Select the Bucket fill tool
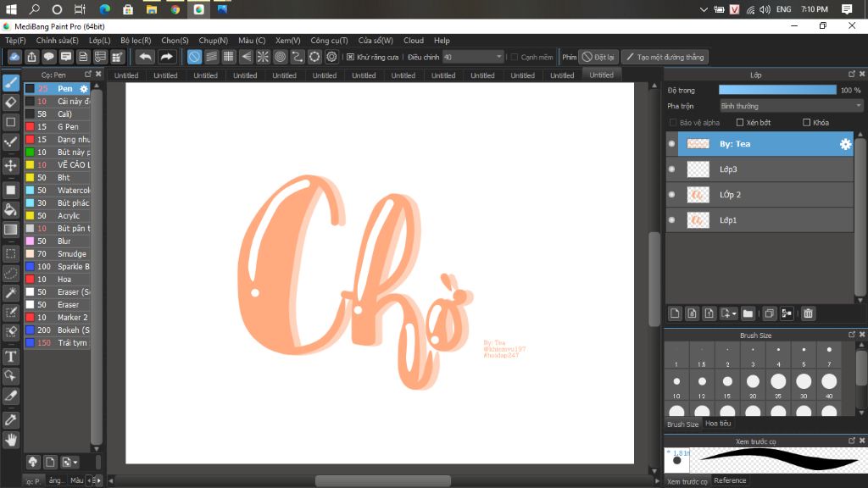This screenshot has width=868, height=488. [10, 210]
